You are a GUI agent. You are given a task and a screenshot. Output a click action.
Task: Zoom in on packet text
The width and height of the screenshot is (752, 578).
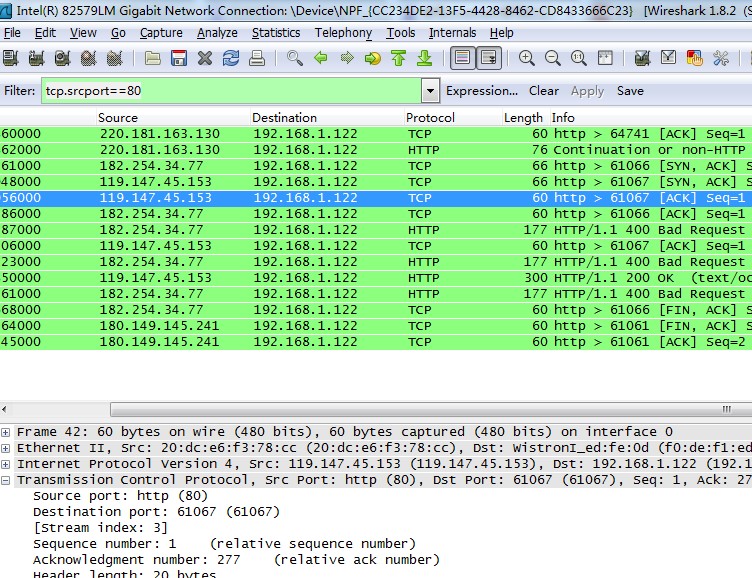coord(527,59)
